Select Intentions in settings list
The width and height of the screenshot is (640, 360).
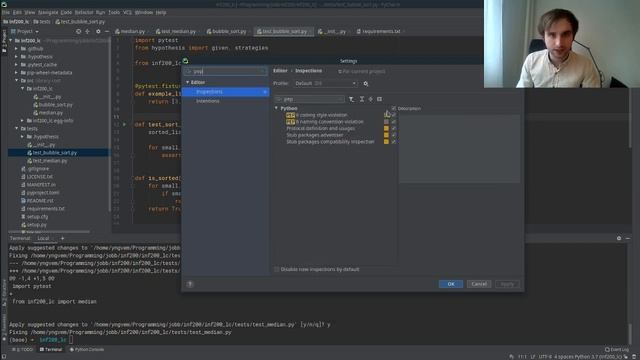tap(208, 101)
